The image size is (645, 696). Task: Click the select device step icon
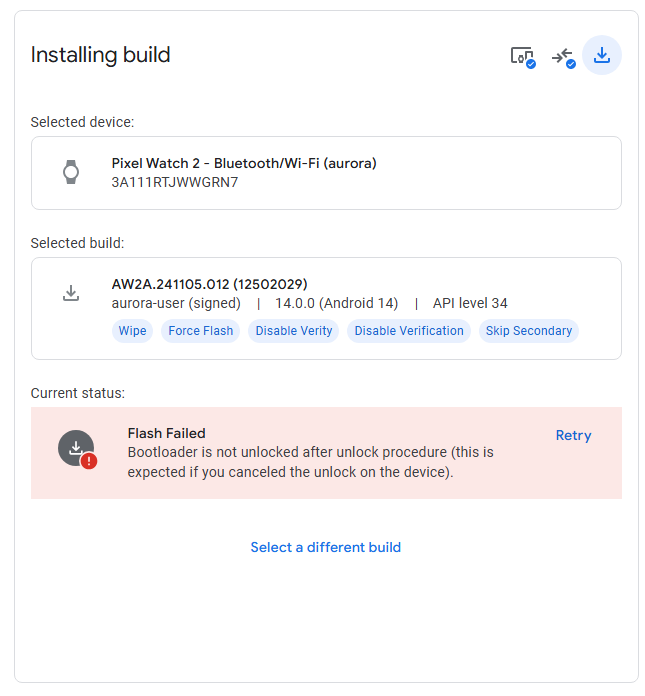[522, 56]
